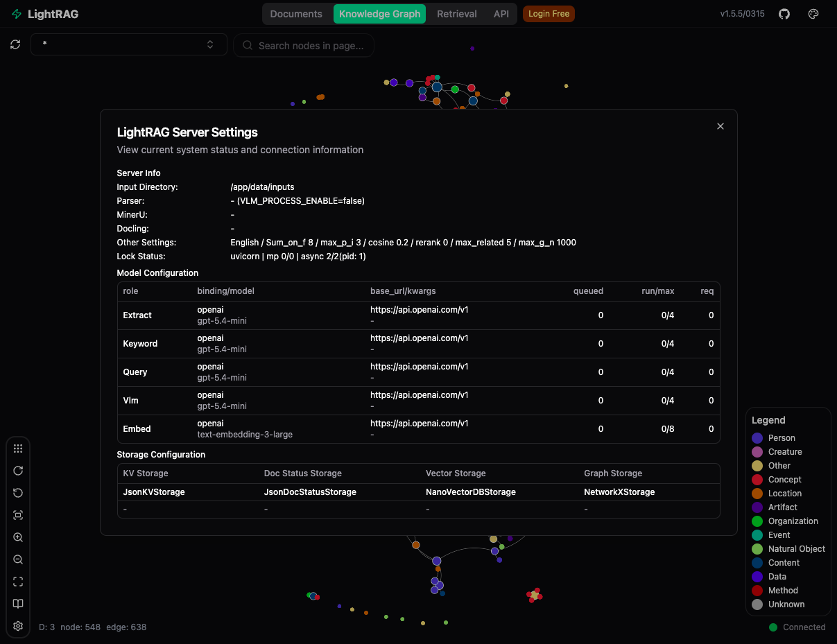
Task: Open the graph layout grid icon
Action: pyautogui.click(x=18, y=449)
